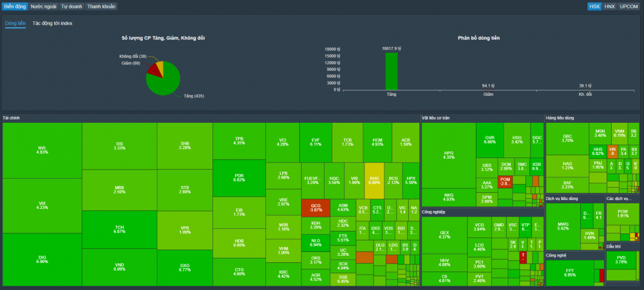Select the VIX 4.23% treemap tile
Screen dimensions: 644x290
click(x=43, y=206)
